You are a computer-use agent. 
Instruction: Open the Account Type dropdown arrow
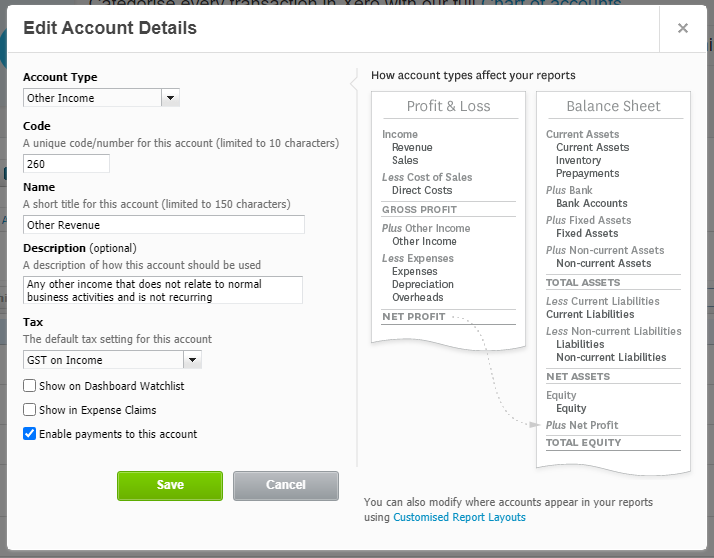[x=170, y=97]
